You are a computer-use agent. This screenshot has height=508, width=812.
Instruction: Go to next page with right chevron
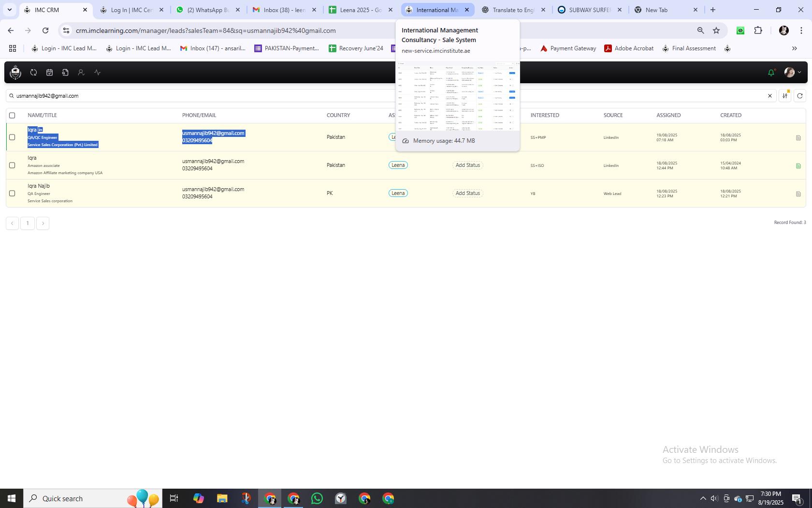(43, 223)
